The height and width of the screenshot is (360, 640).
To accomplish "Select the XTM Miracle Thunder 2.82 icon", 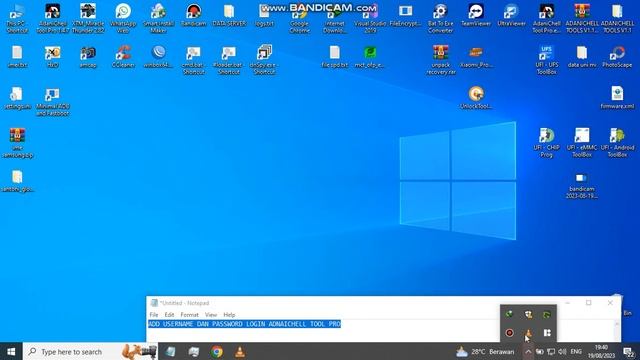I will click(x=88, y=18).
